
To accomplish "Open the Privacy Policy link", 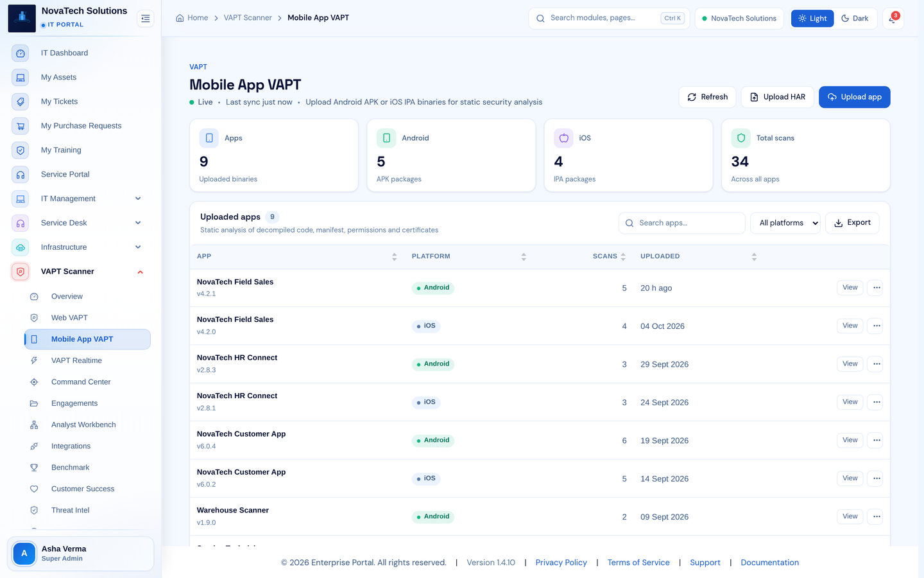I will point(561,563).
